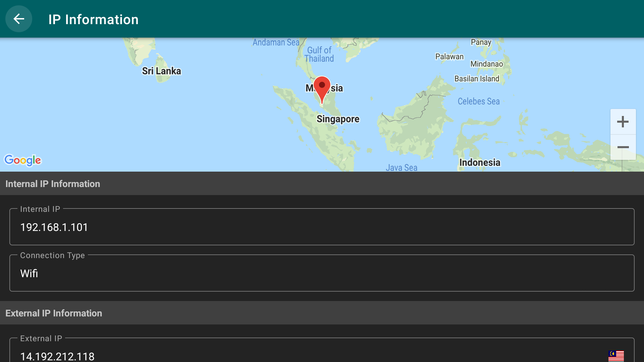Click the IP Information title
Viewport: 644px width, 362px height.
[x=93, y=19]
